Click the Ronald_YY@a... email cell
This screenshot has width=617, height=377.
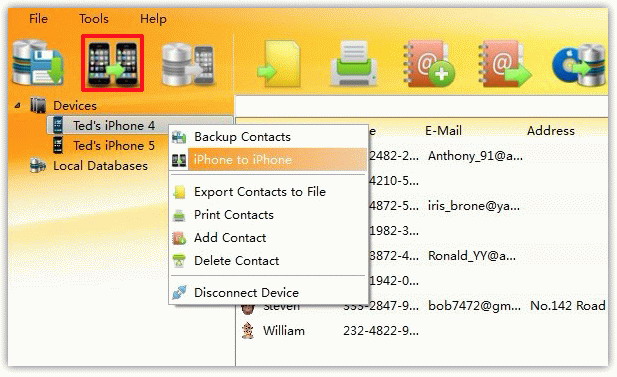tap(472, 256)
